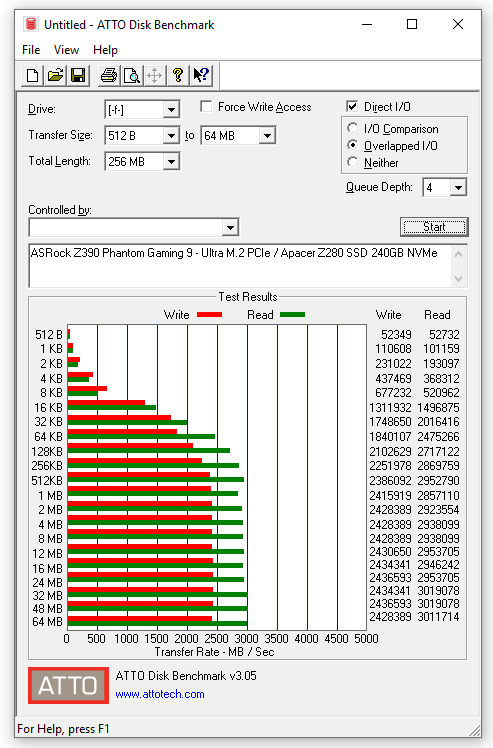Click the For Help, press F1 status text

(63, 729)
